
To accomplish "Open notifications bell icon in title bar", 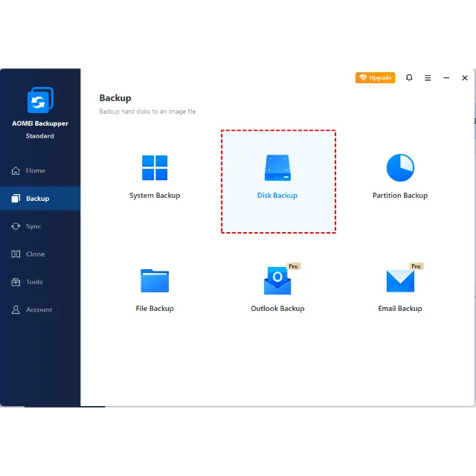I will [409, 77].
